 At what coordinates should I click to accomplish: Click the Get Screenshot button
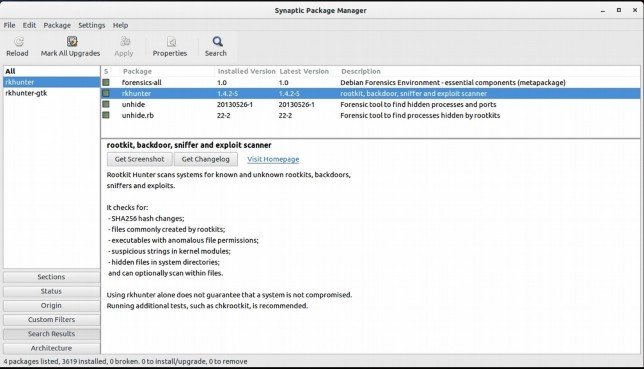tap(140, 159)
